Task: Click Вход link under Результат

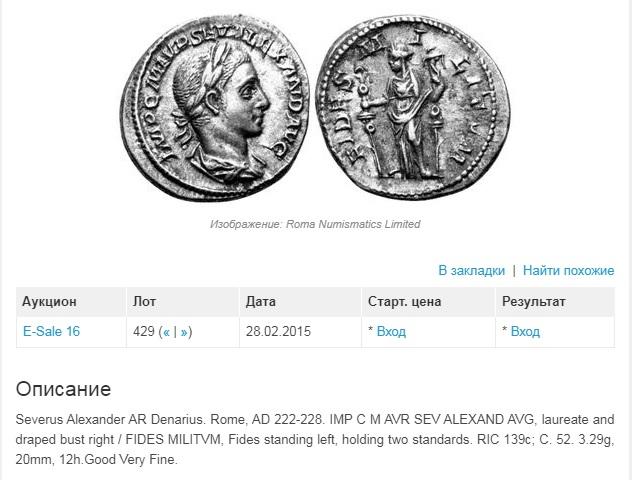Action: click(x=525, y=331)
